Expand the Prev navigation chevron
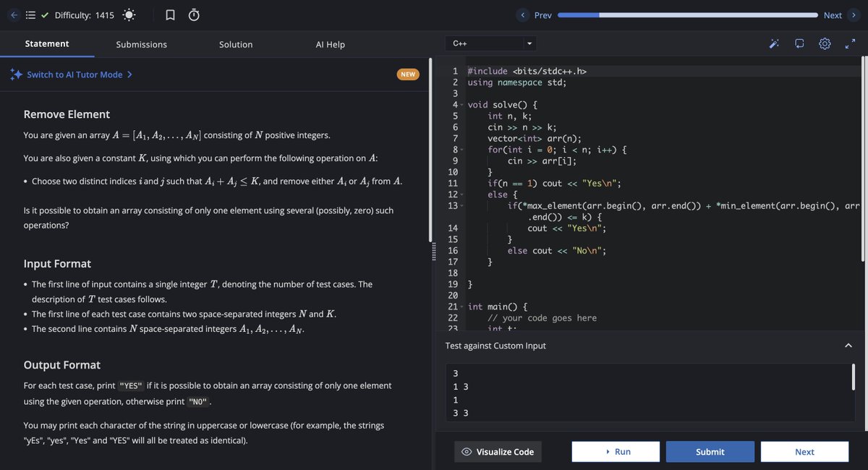The width and height of the screenshot is (868, 470). (522, 14)
